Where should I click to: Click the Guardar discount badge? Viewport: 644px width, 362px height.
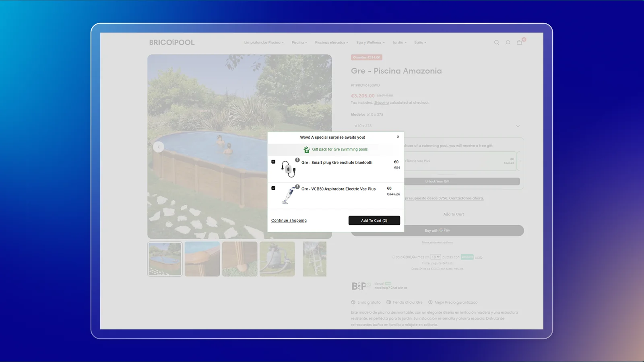click(367, 58)
